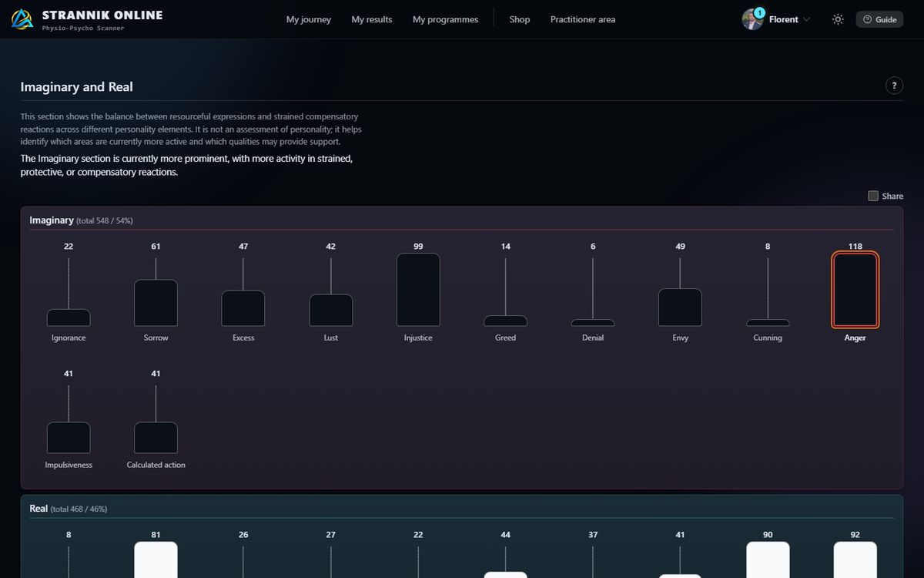Click the Cunning bar
This screenshot has width=924, height=578.
[x=768, y=323]
